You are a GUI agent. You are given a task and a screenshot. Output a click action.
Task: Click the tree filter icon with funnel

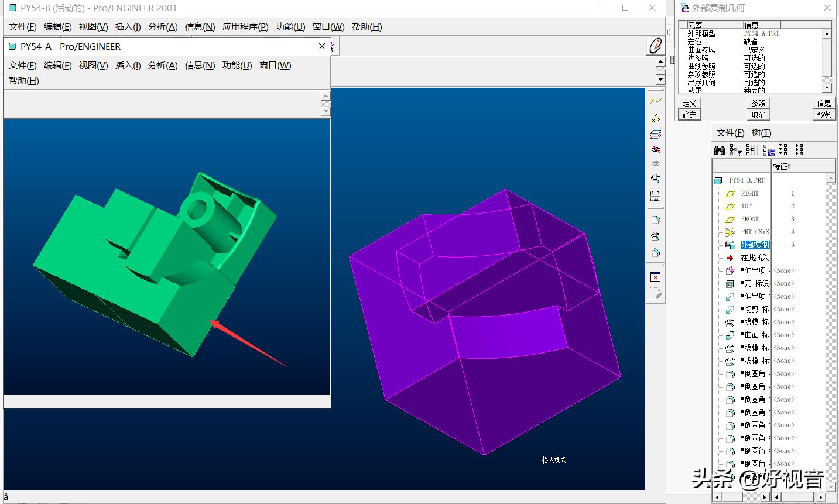[x=735, y=150]
